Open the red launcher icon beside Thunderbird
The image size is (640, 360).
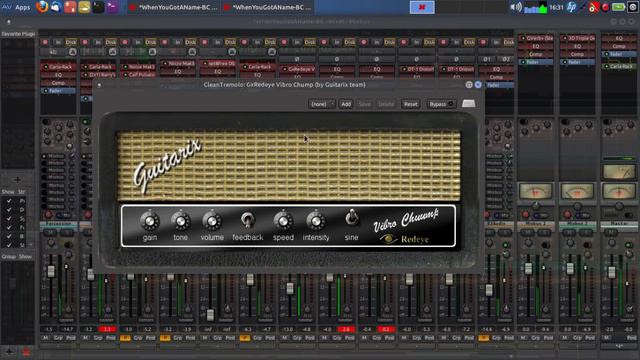pos(70,7)
